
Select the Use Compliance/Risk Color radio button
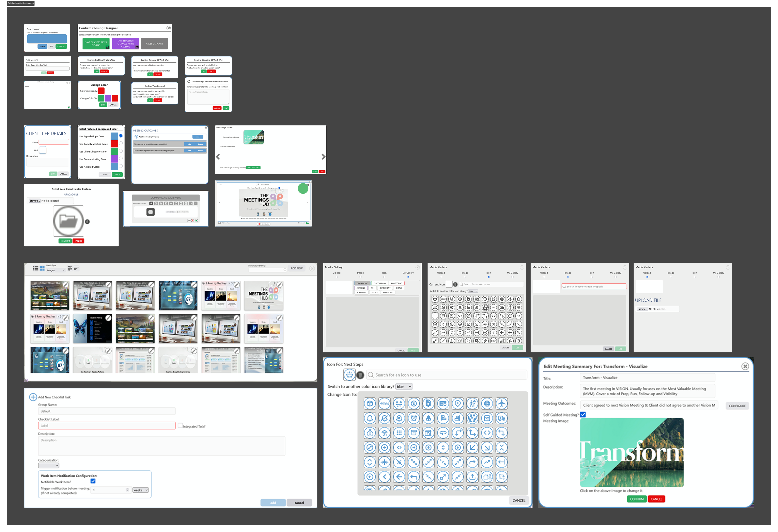121,143
